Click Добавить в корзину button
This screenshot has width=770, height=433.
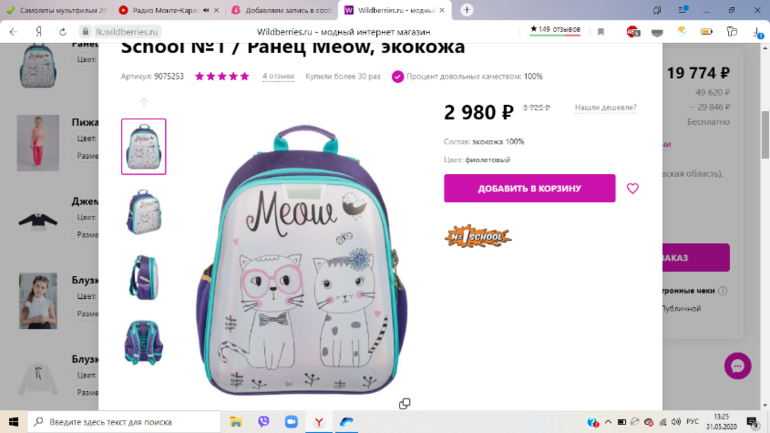(x=529, y=188)
